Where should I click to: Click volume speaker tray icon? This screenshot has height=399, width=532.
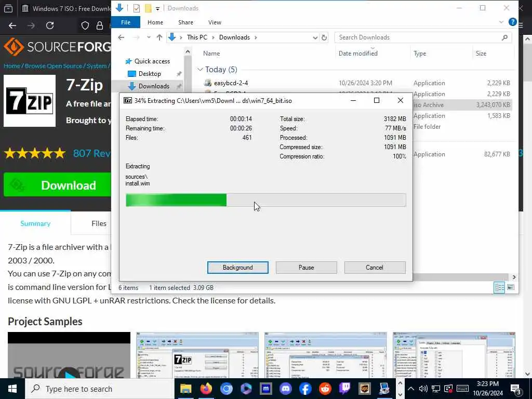[423, 389]
